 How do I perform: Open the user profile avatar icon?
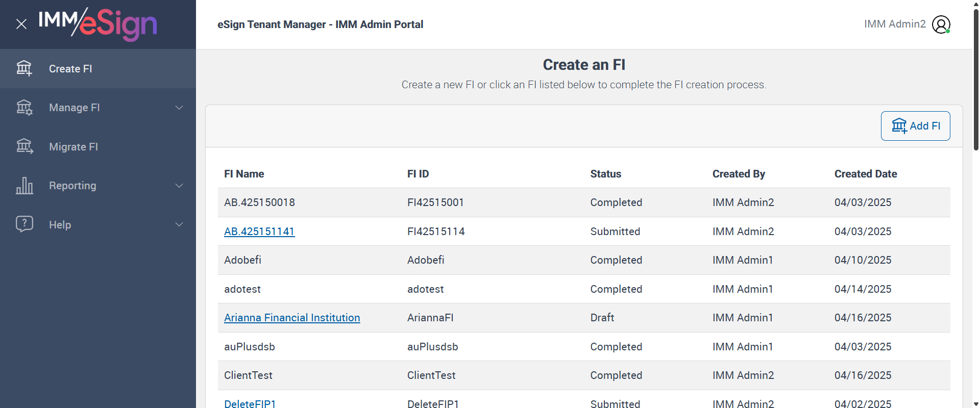941,24
